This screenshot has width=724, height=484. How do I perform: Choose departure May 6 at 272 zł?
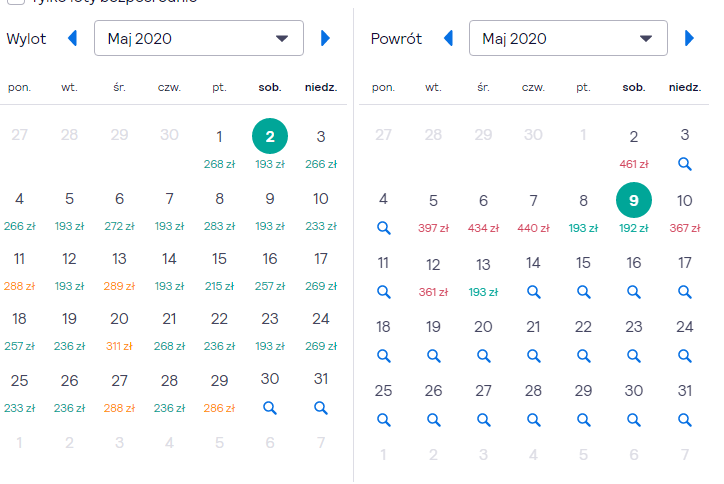click(119, 211)
